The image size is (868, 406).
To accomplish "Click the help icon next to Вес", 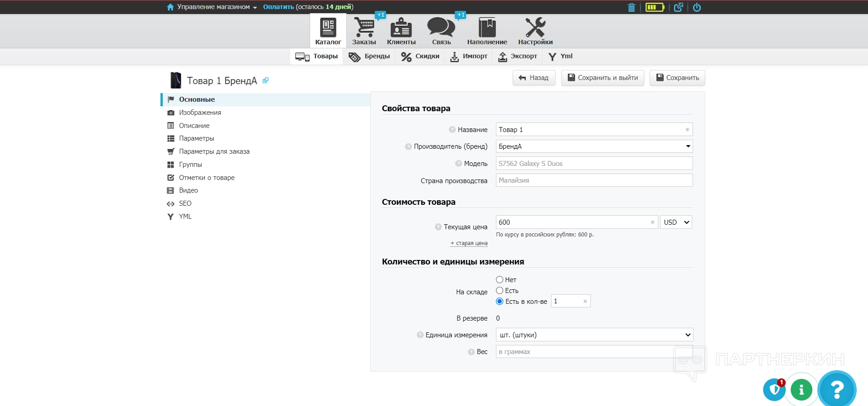I will pos(471,352).
